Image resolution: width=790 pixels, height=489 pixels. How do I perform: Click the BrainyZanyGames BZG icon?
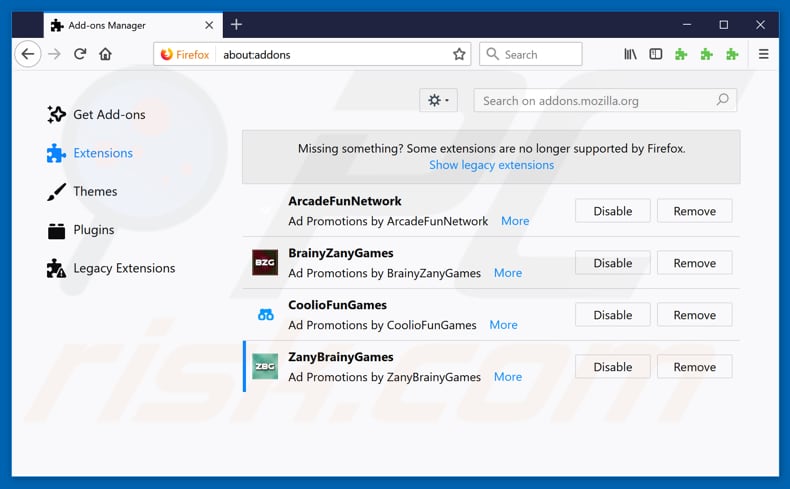pos(265,262)
